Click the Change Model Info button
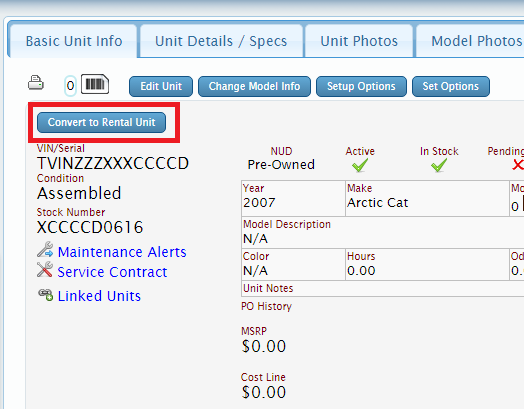The height and width of the screenshot is (409, 524). pyautogui.click(x=254, y=86)
